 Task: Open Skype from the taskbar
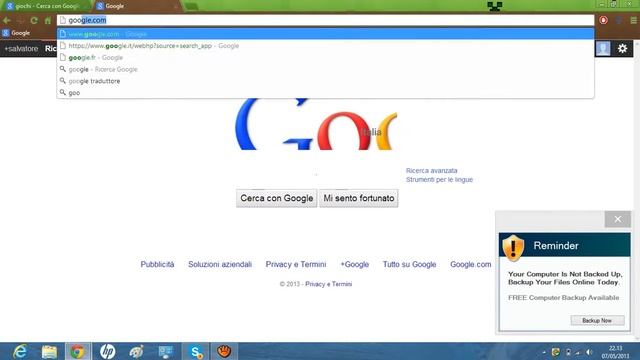pyautogui.click(x=196, y=351)
